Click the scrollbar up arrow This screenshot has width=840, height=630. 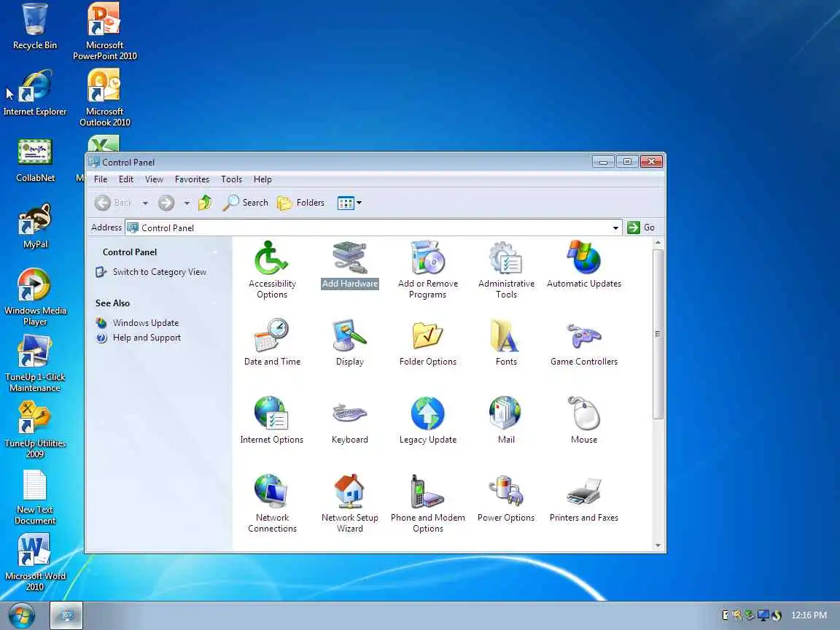pos(658,244)
